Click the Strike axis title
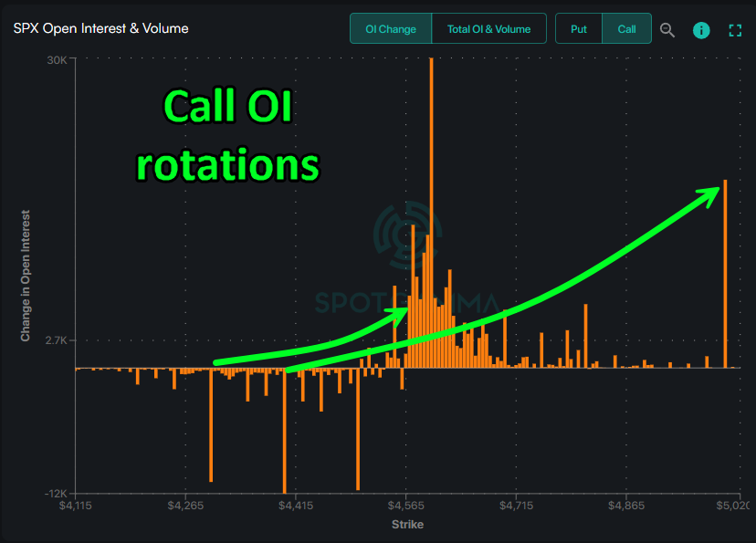The height and width of the screenshot is (543, 756). 407,524
